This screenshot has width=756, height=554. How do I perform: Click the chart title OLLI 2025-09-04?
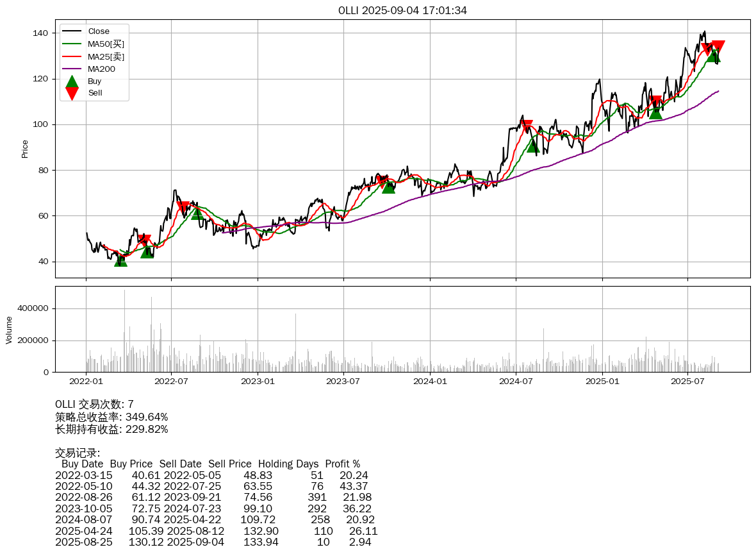pyautogui.click(x=402, y=11)
